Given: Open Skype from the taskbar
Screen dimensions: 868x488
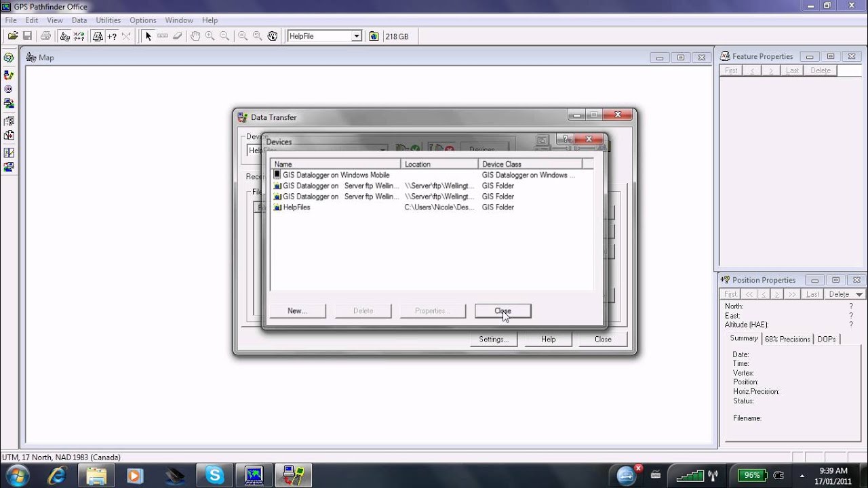Looking at the screenshot, I should (x=214, y=475).
